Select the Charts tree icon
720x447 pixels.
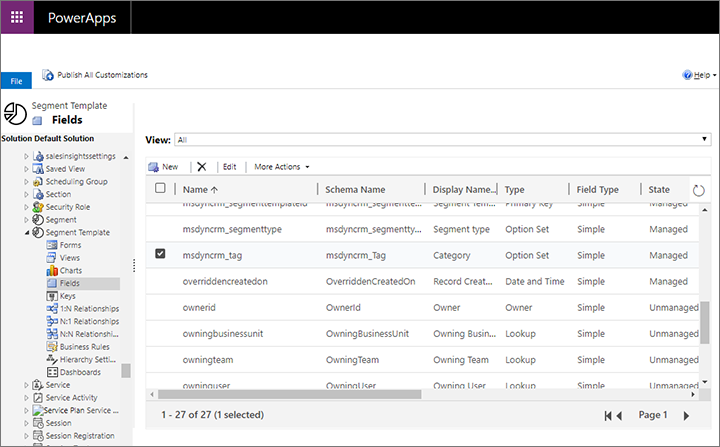click(52, 271)
